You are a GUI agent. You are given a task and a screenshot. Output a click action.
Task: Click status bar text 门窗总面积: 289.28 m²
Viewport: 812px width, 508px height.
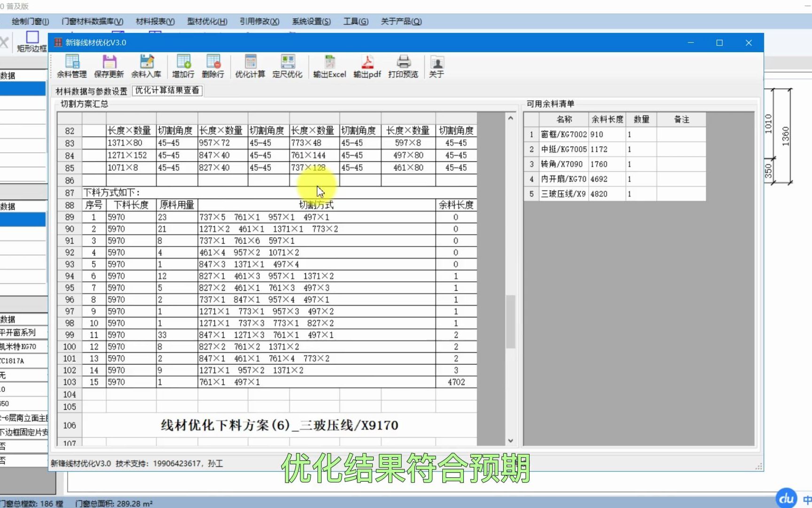pyautogui.click(x=114, y=503)
